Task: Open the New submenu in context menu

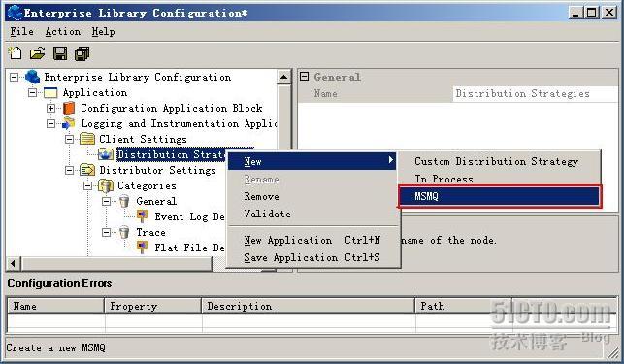Action: click(x=312, y=161)
